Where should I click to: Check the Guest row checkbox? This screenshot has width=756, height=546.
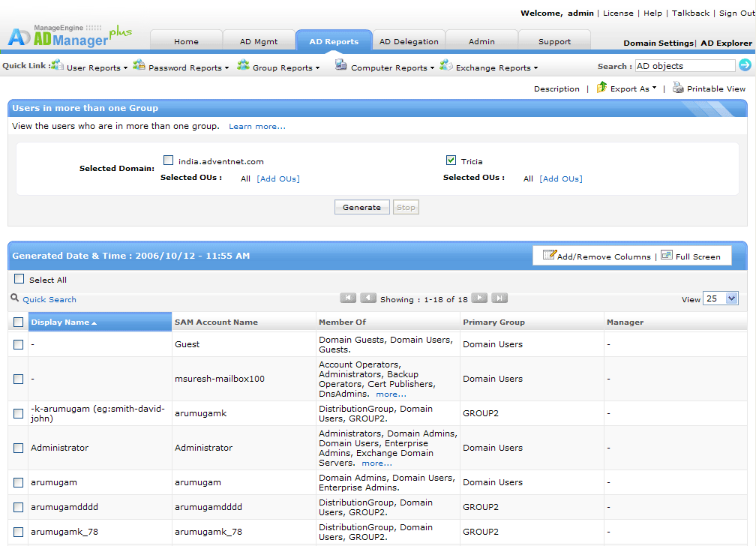(18, 344)
